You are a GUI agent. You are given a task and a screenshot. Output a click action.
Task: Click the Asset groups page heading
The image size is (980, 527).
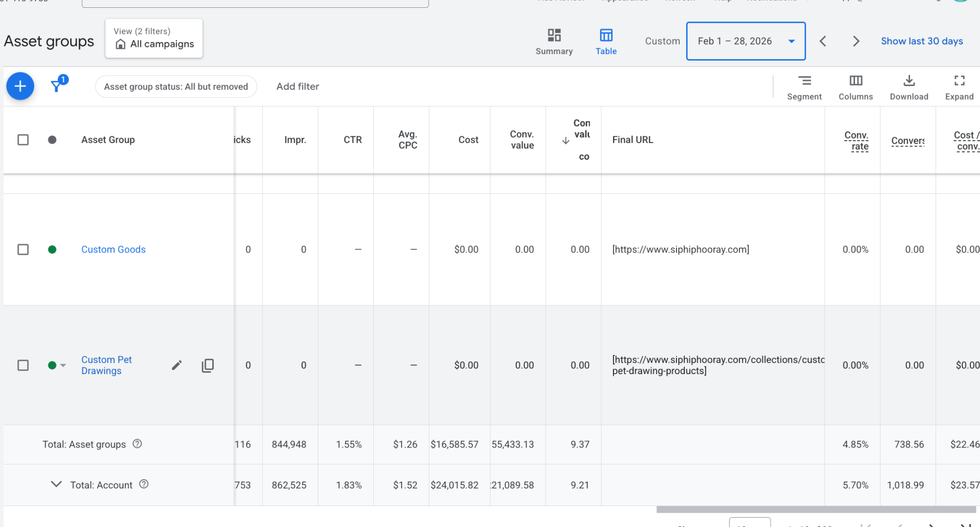tap(49, 42)
